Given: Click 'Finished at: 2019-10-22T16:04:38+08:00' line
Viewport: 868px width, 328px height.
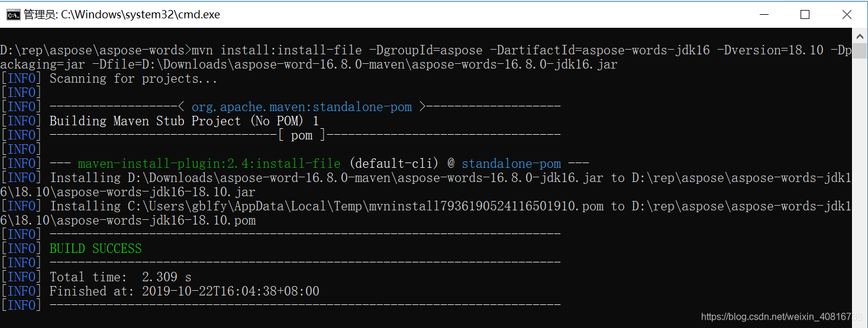Looking at the screenshot, I should (x=184, y=291).
